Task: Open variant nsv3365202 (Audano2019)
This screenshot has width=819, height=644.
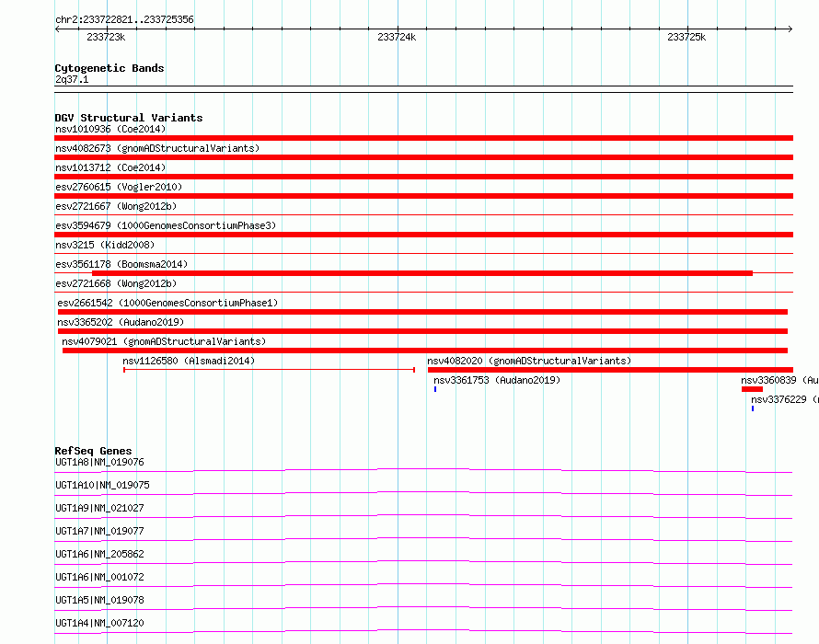Action: coord(121,322)
